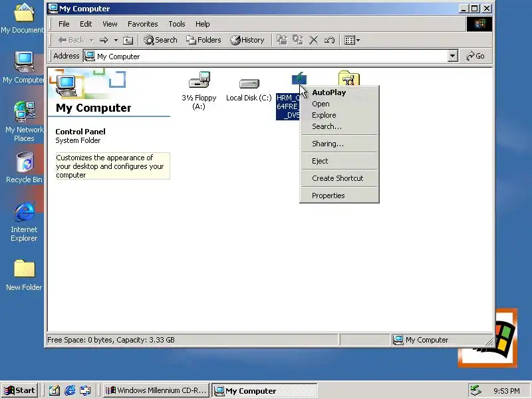Open the Back history dropdown arrow
Screen dimensions: 532x399
[91, 40]
